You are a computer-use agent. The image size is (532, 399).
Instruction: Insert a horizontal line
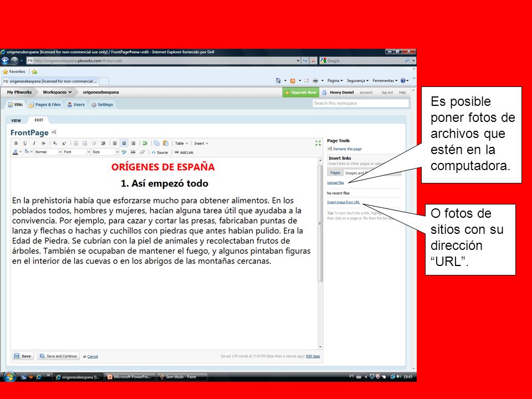(133, 152)
